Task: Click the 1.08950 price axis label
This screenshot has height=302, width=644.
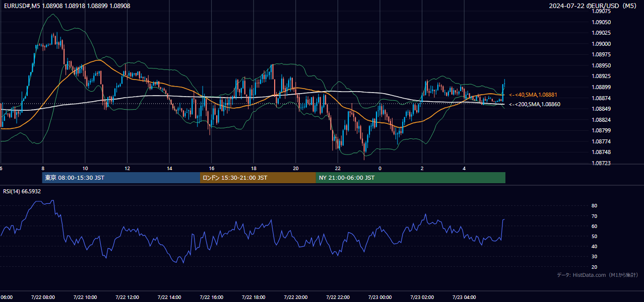Action: tap(601, 65)
